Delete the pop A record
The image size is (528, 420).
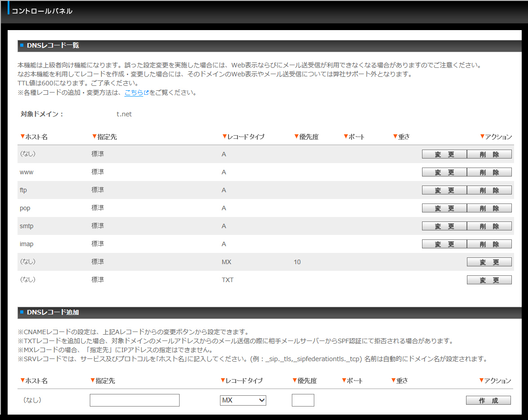[489, 208]
